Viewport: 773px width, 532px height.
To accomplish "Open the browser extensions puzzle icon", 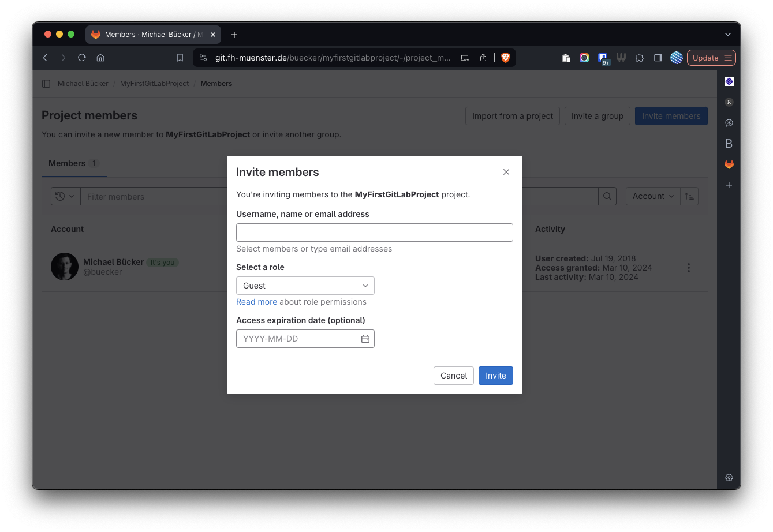I will click(x=639, y=58).
